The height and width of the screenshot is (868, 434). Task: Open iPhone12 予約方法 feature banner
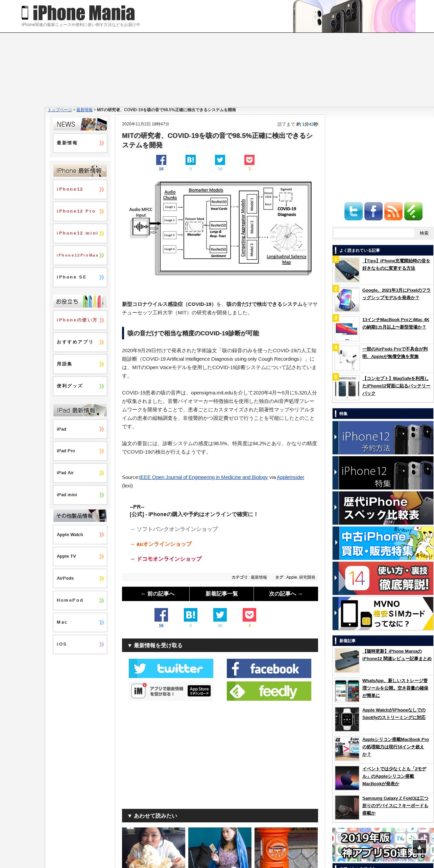tap(383, 438)
